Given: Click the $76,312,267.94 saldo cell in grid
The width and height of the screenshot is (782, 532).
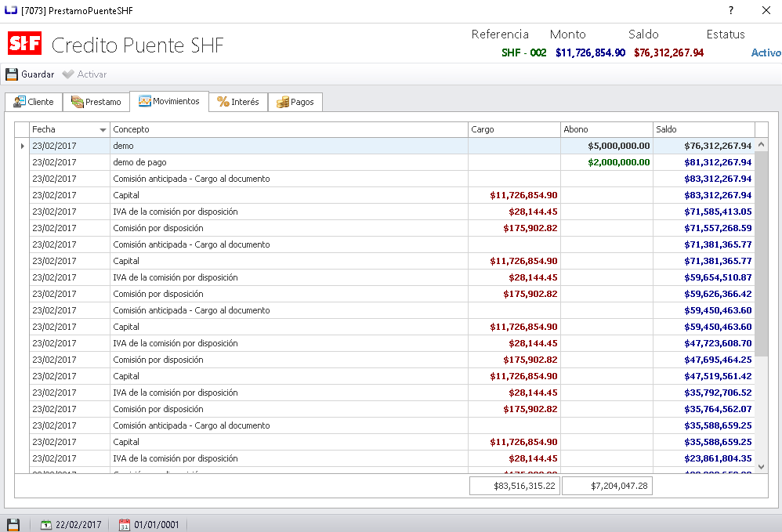Looking at the screenshot, I should pos(704,146).
